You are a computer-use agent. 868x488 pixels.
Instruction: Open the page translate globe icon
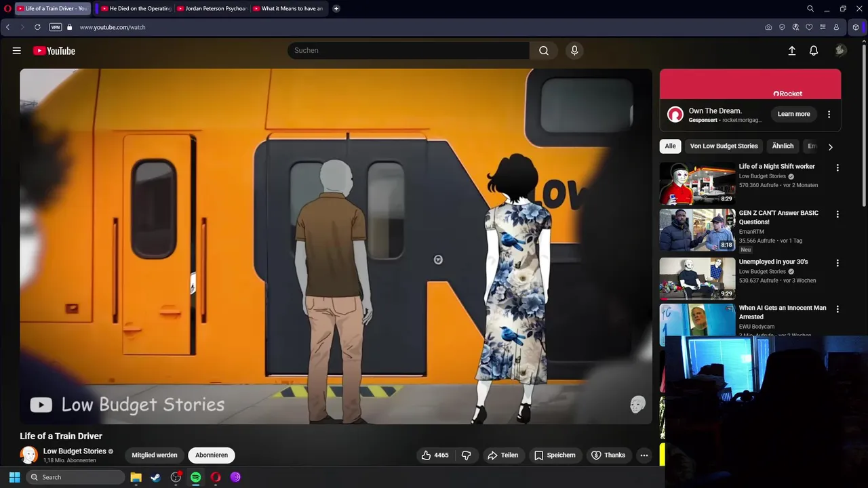point(795,27)
